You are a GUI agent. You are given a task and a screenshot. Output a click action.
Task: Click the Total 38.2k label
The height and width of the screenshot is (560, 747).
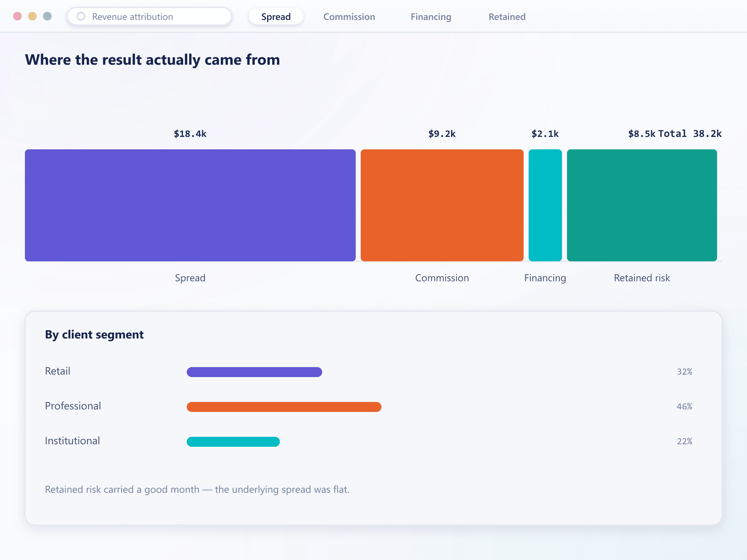690,134
